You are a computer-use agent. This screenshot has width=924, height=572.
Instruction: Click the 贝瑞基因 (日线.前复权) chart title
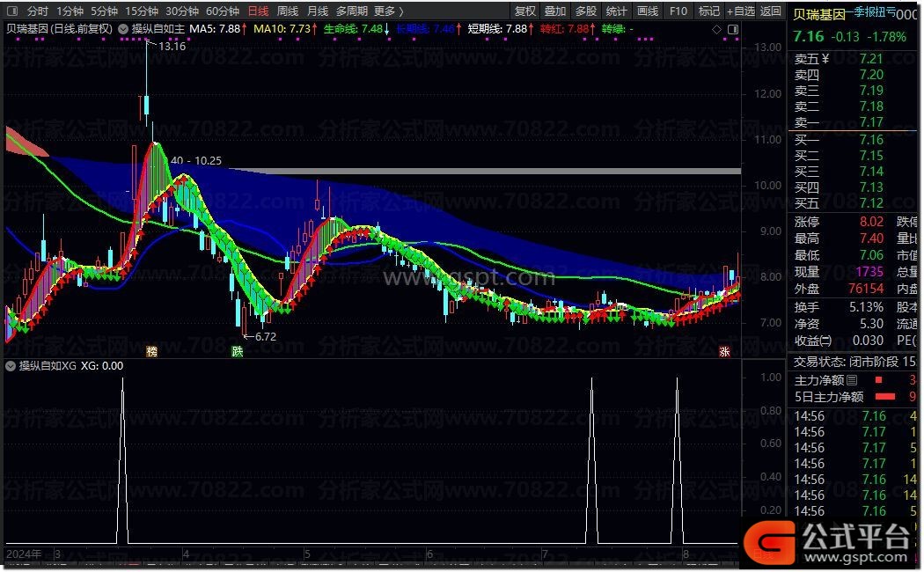59,29
